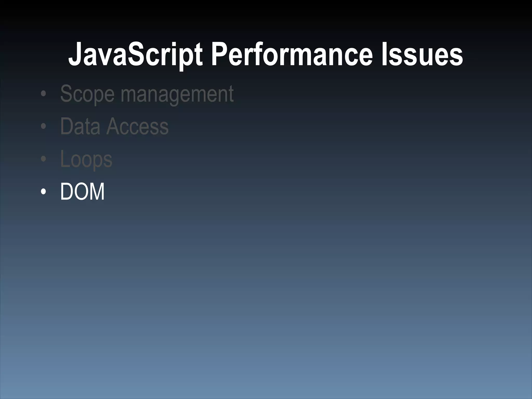Click the bullet dot before "Loops"

pyautogui.click(x=43, y=159)
